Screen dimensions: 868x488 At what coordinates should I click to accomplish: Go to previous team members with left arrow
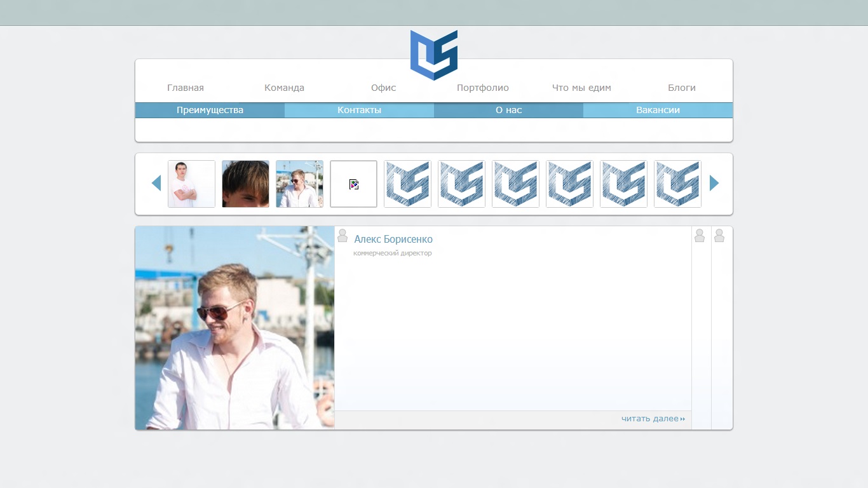click(x=156, y=183)
